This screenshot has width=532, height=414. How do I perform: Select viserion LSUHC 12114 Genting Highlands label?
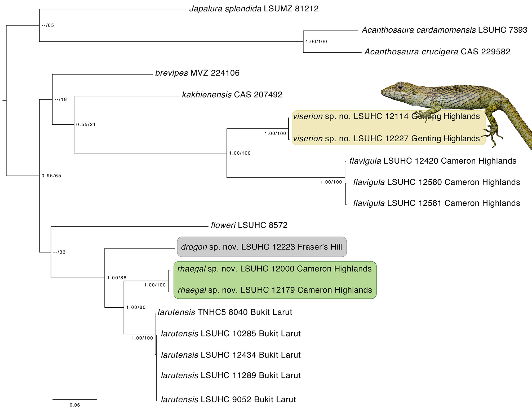coord(386,116)
